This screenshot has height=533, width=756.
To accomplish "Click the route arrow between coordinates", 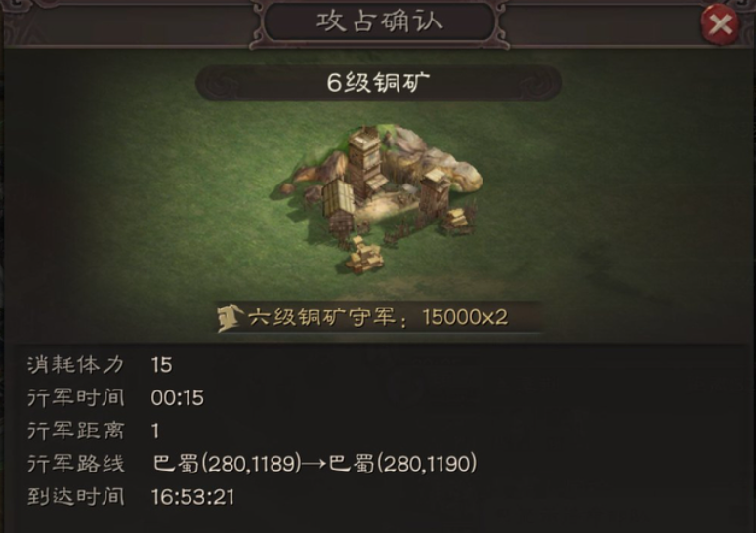I will click(315, 464).
